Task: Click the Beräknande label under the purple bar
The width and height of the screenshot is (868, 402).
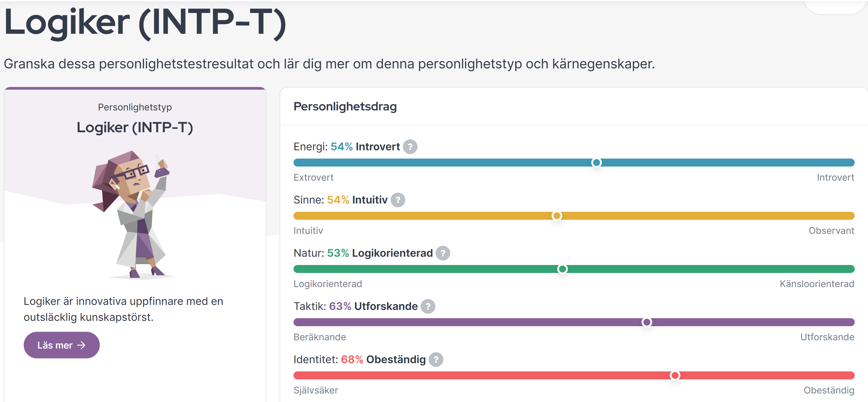Action: point(319,337)
